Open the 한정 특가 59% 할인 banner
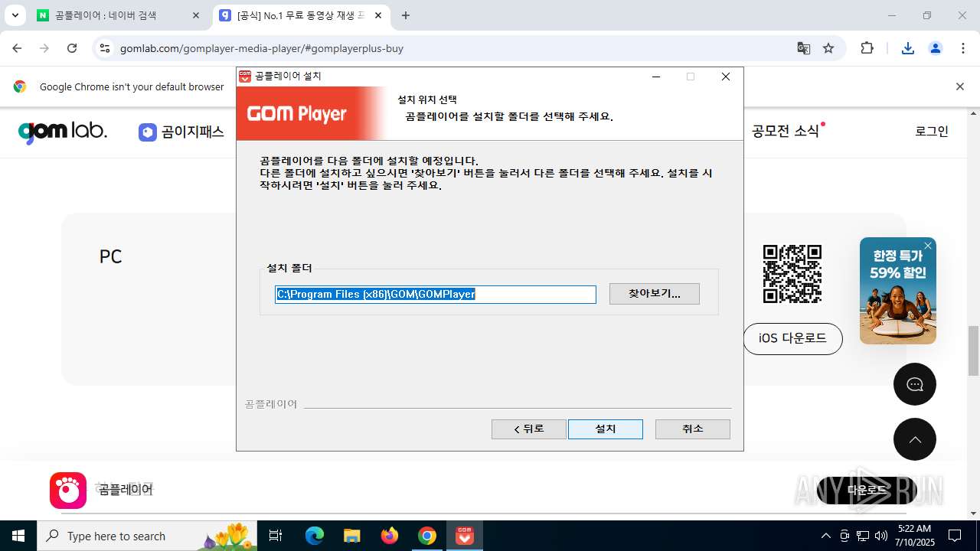 tap(898, 291)
